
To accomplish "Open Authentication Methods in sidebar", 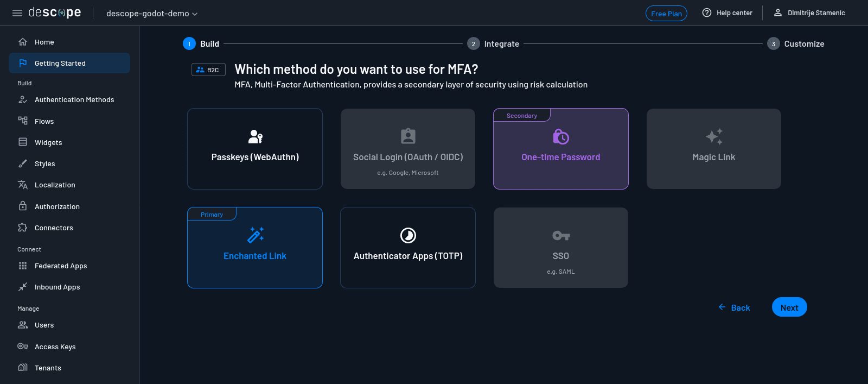I will (74, 100).
